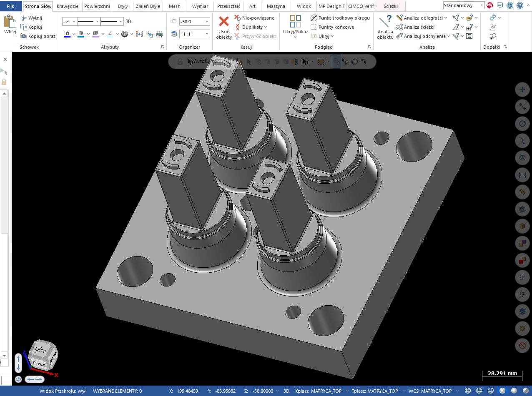The height and width of the screenshot is (396, 532).
Task: Click the Góra/Przód view cube gnomon
Action: tap(43, 357)
